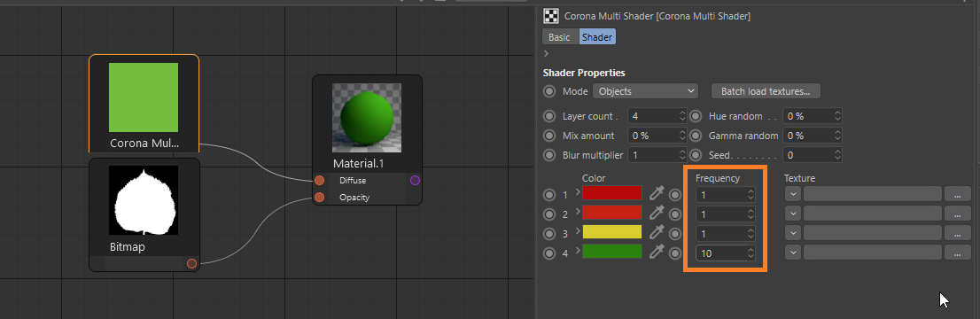Toggle color row 1 animation dot
The width and height of the screenshot is (980, 319).
549,195
